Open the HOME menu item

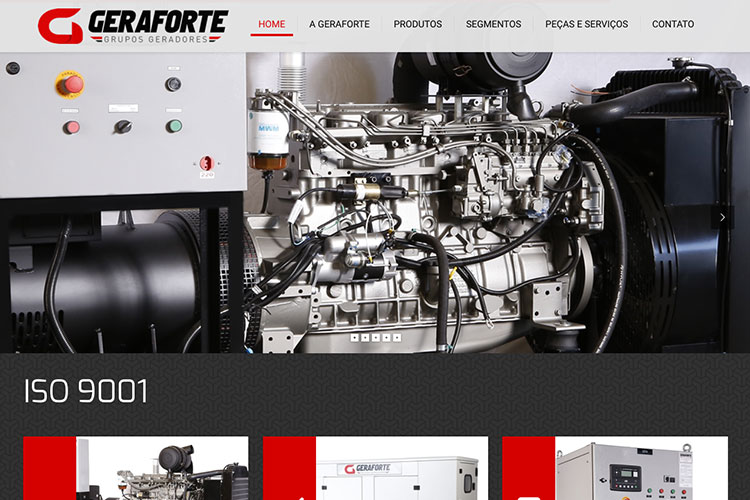(x=272, y=24)
